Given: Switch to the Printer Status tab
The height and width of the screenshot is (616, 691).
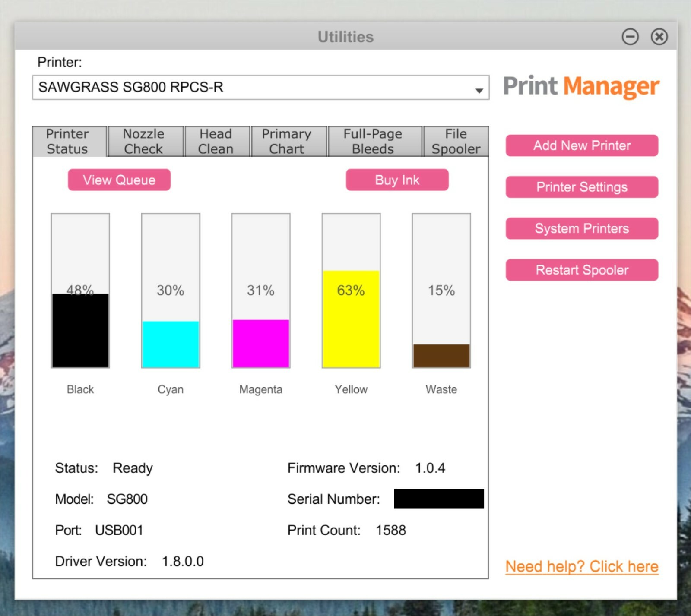Looking at the screenshot, I should 70,141.
